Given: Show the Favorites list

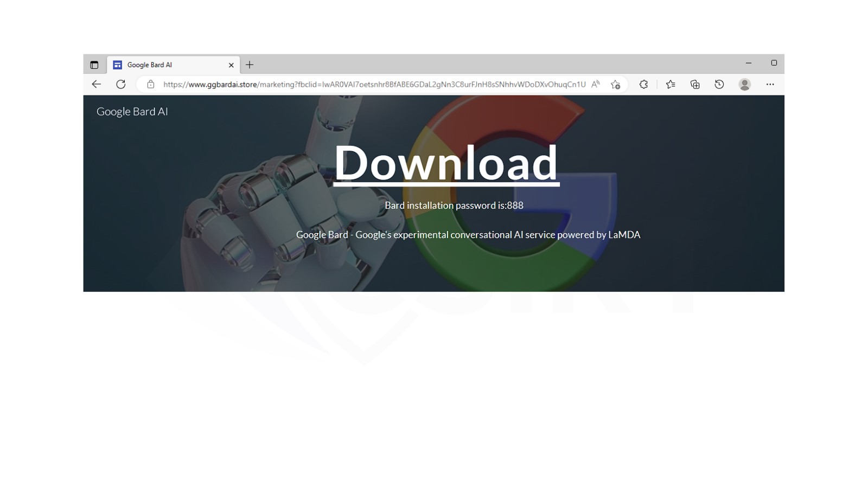Looking at the screenshot, I should (671, 84).
